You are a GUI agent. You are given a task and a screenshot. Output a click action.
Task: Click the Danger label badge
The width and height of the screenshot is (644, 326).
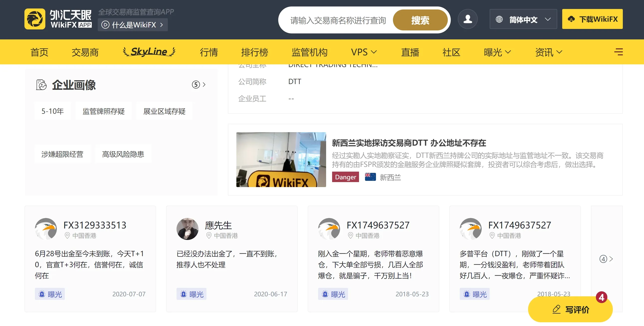345,177
